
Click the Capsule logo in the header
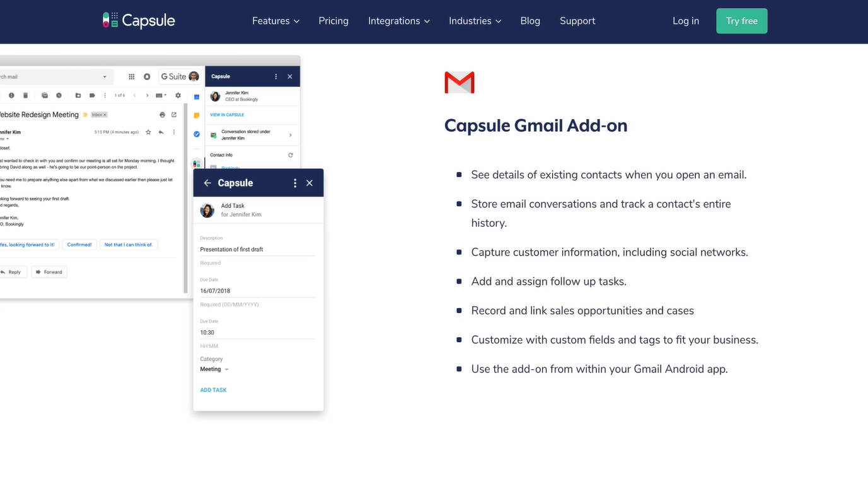tap(139, 20)
